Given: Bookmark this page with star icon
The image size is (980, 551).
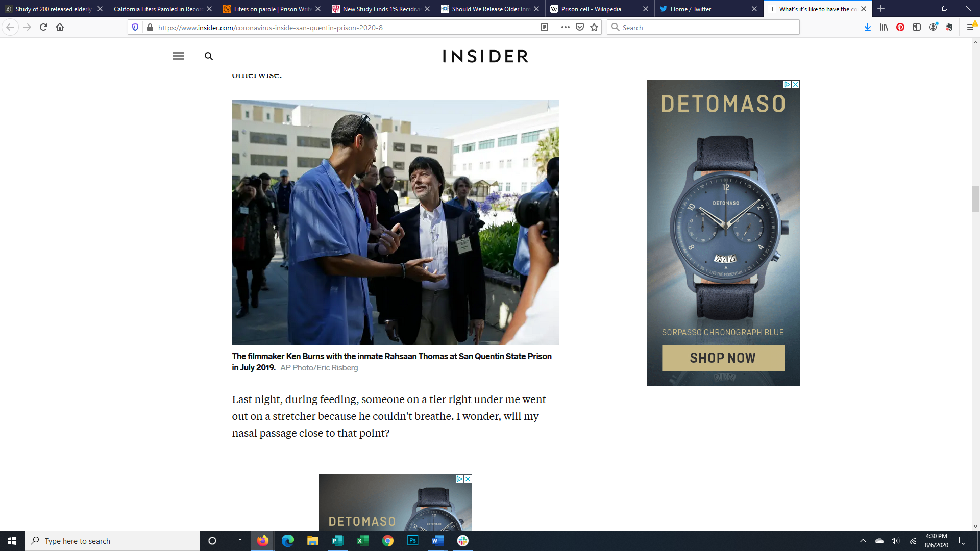Looking at the screenshot, I should coord(594,28).
